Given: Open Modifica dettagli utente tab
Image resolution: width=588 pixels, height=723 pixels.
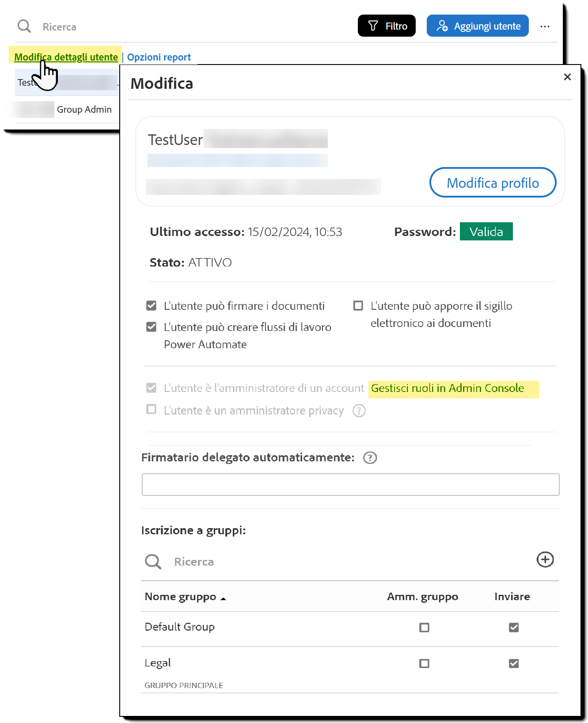Looking at the screenshot, I should [x=66, y=57].
